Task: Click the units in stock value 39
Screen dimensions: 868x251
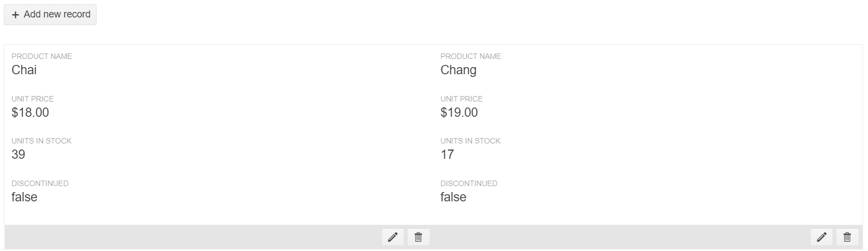Action: tap(19, 154)
